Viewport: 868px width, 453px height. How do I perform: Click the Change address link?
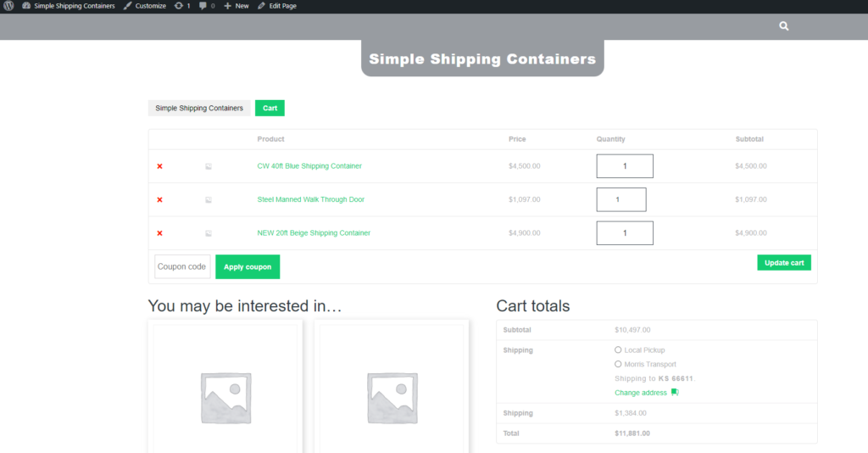(x=641, y=393)
